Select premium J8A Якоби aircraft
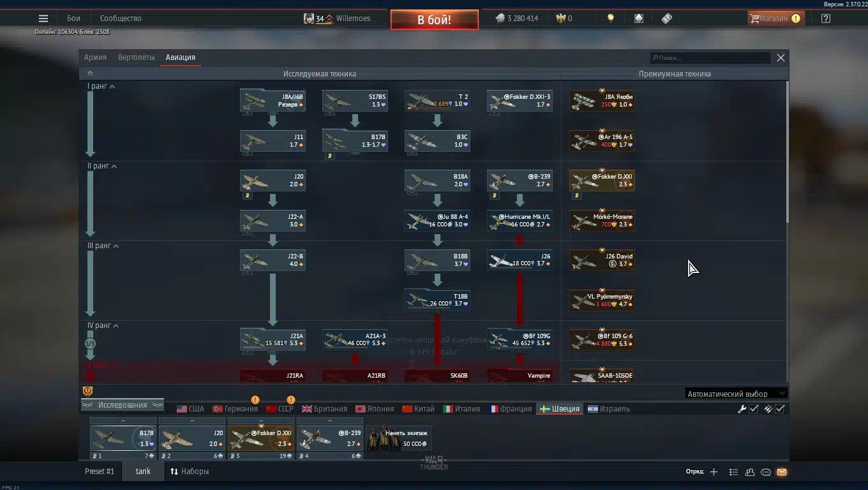This screenshot has height=490, width=868. [x=602, y=101]
